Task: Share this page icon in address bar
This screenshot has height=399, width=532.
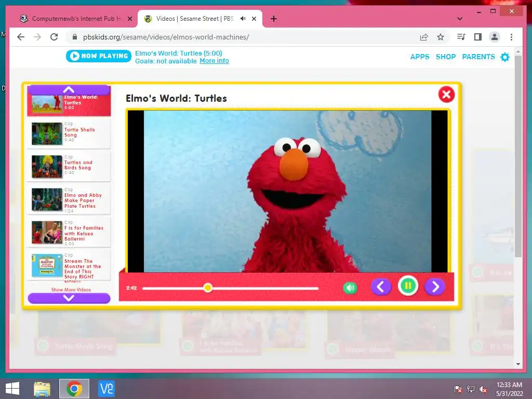Action: pos(424,37)
